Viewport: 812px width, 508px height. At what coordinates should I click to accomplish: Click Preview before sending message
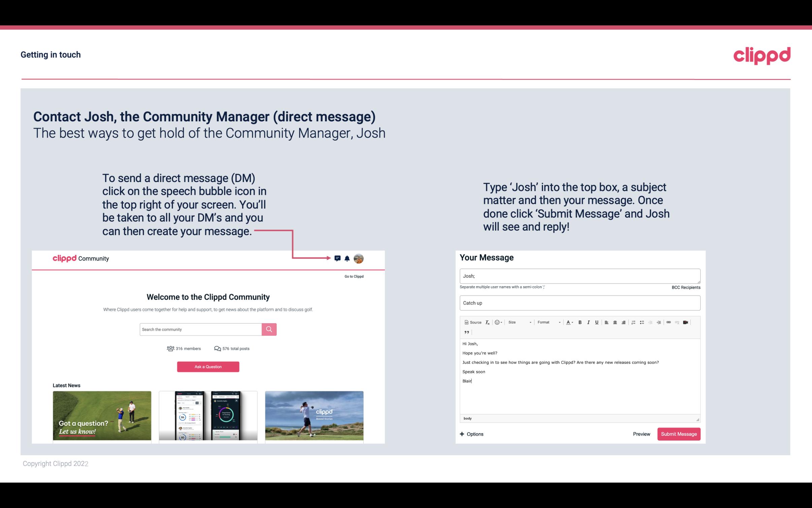(641, 434)
